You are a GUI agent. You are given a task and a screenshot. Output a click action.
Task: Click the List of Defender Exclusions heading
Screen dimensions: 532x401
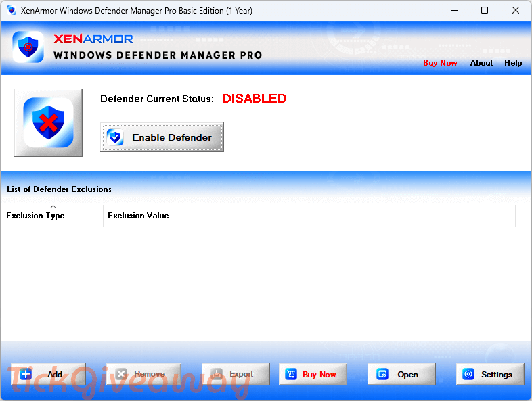pyautogui.click(x=60, y=189)
